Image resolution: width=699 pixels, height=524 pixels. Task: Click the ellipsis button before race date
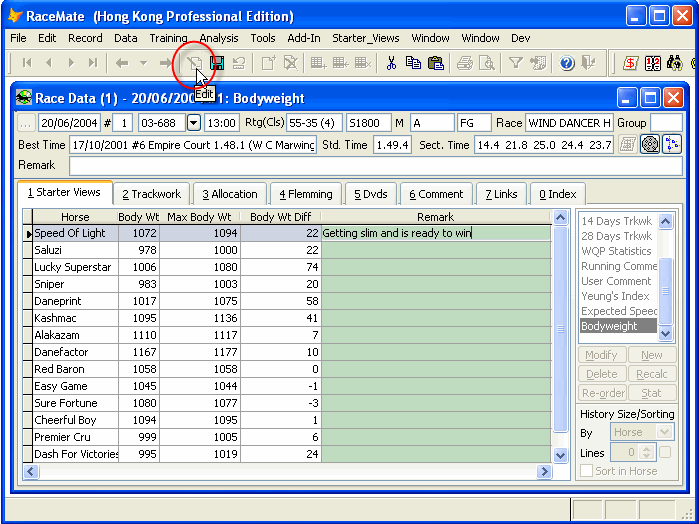[x=26, y=123]
